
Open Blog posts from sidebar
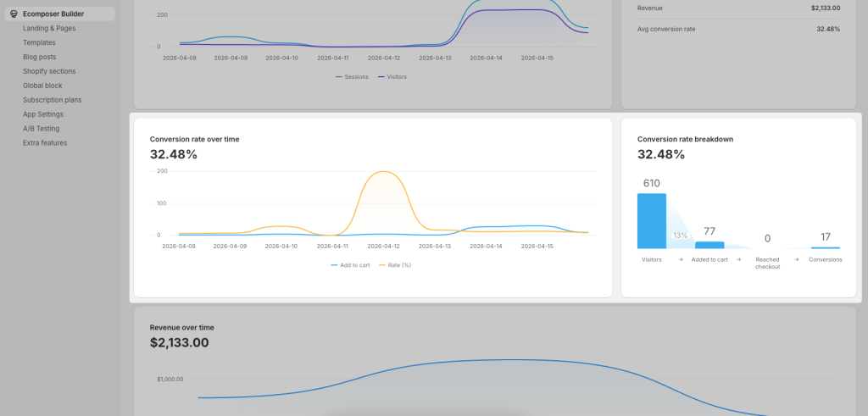pyautogui.click(x=40, y=57)
